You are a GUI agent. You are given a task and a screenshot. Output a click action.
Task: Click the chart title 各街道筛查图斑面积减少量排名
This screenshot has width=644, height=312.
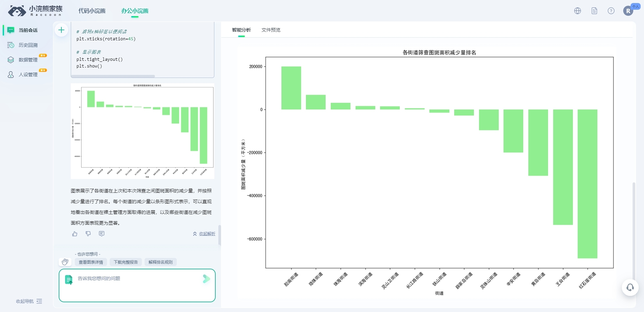(x=439, y=52)
